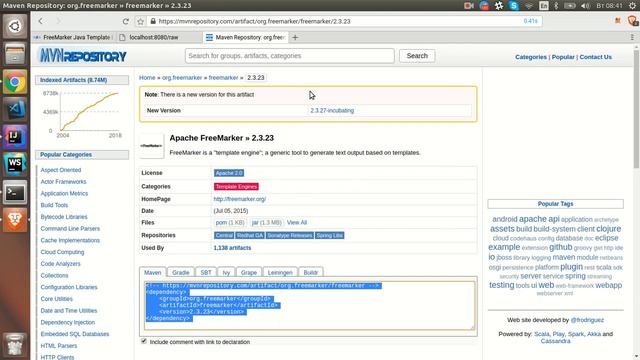This screenshot has height=360, width=640.
Task: Open Popular link in header
Action: [x=563, y=57]
